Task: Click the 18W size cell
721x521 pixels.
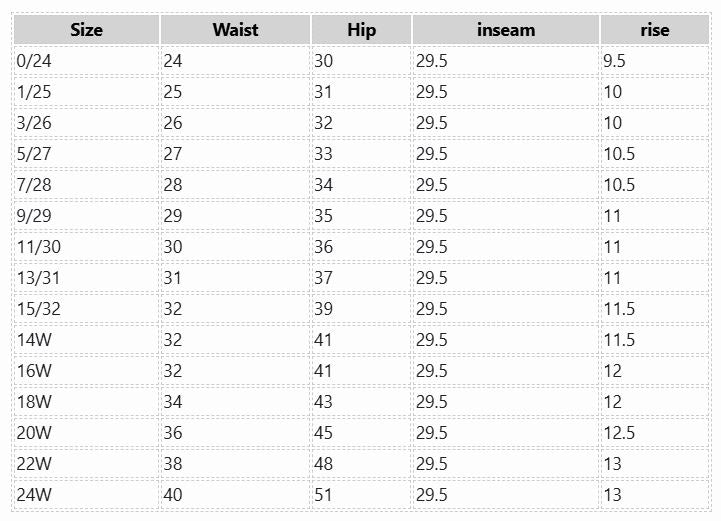Action: (x=35, y=402)
